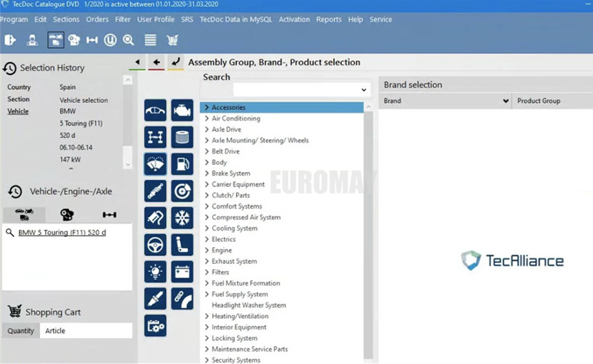Open the BMW 5 Touring (F11) 520 d link
593x364 pixels.
tap(62, 233)
